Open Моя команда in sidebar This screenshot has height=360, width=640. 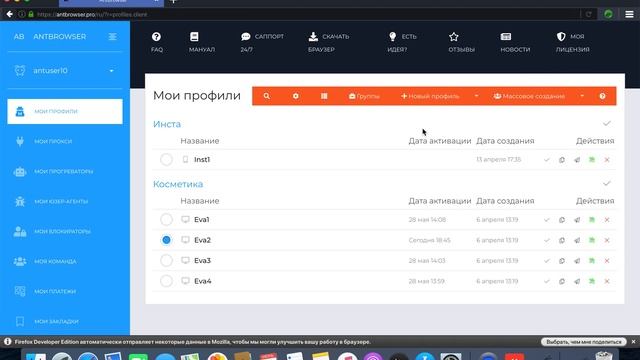pyautogui.click(x=65, y=261)
